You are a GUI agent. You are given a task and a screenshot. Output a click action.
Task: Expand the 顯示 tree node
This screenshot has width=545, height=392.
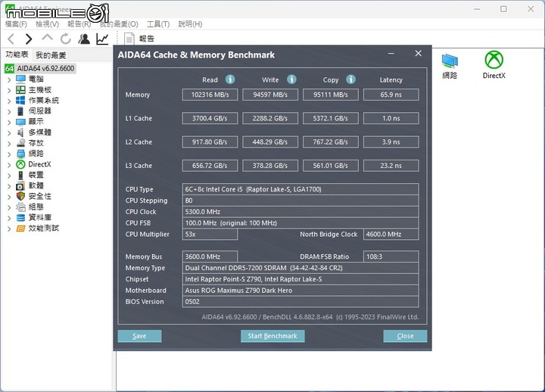point(9,122)
